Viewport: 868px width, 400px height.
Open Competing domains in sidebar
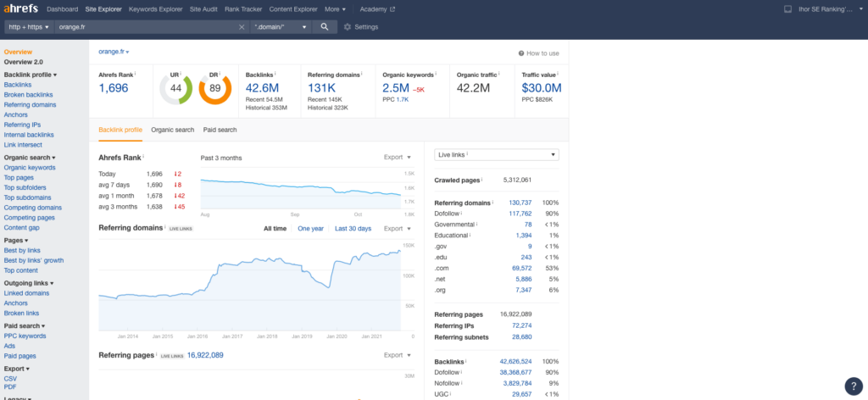(x=33, y=208)
